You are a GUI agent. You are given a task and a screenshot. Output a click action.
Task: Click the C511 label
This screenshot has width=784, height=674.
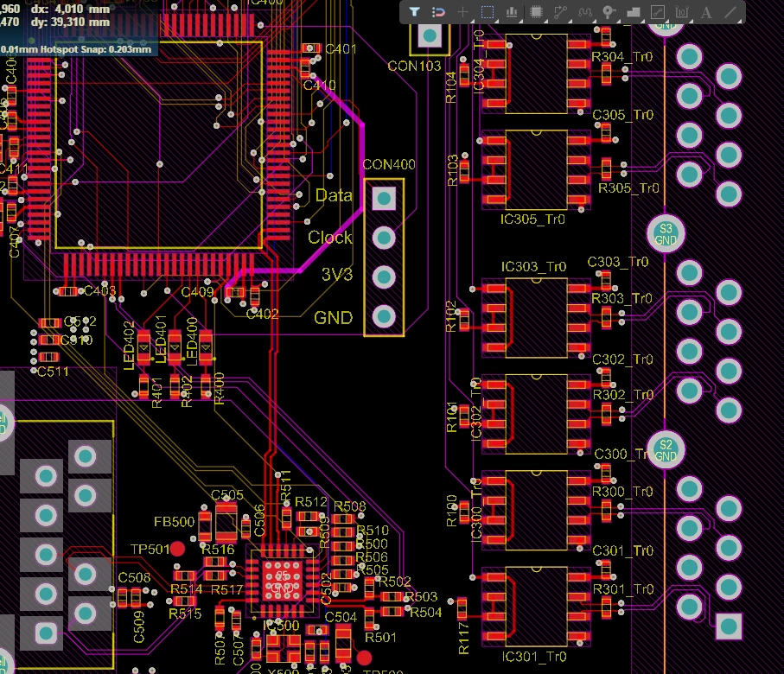[53, 372]
